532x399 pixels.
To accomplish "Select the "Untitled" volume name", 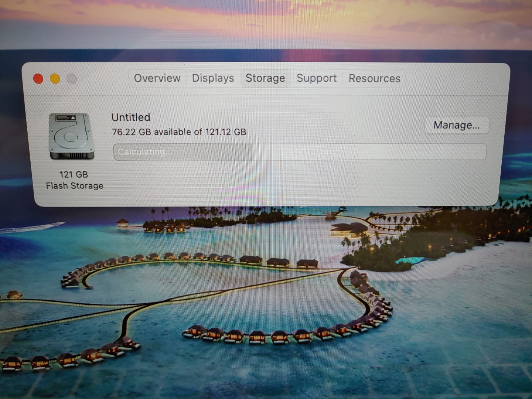I will [131, 117].
